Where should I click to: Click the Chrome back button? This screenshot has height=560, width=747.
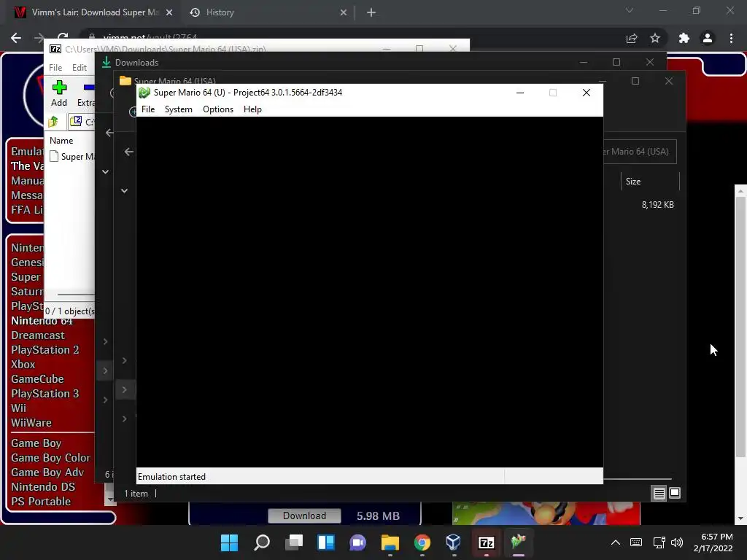(x=16, y=38)
